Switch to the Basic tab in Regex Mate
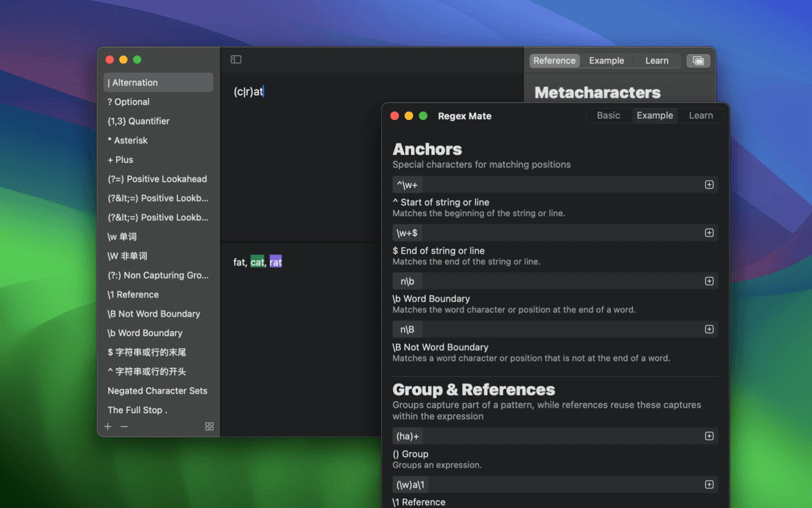This screenshot has height=508, width=812. [x=608, y=116]
